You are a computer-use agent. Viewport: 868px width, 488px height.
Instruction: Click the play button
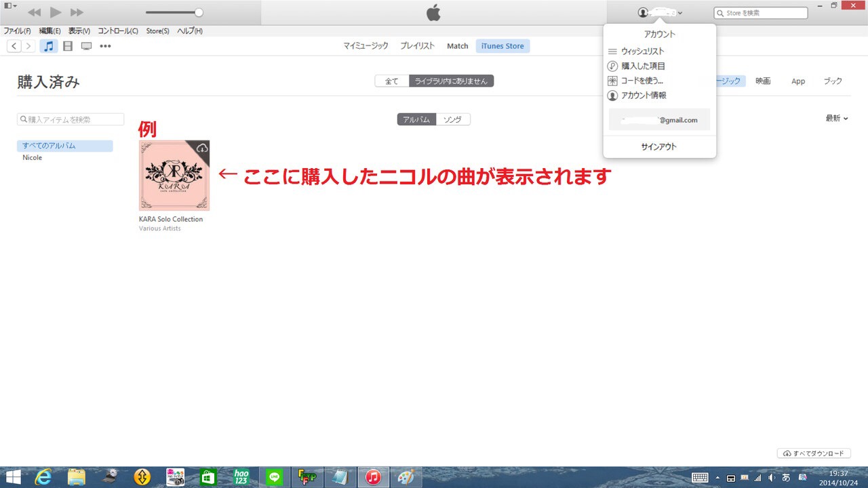tap(56, 12)
